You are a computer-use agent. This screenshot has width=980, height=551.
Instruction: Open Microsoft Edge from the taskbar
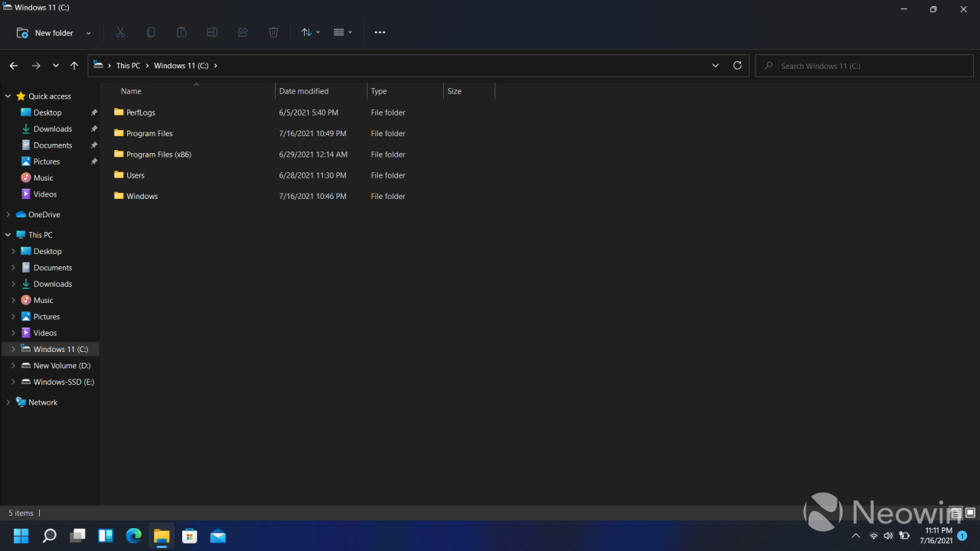134,536
